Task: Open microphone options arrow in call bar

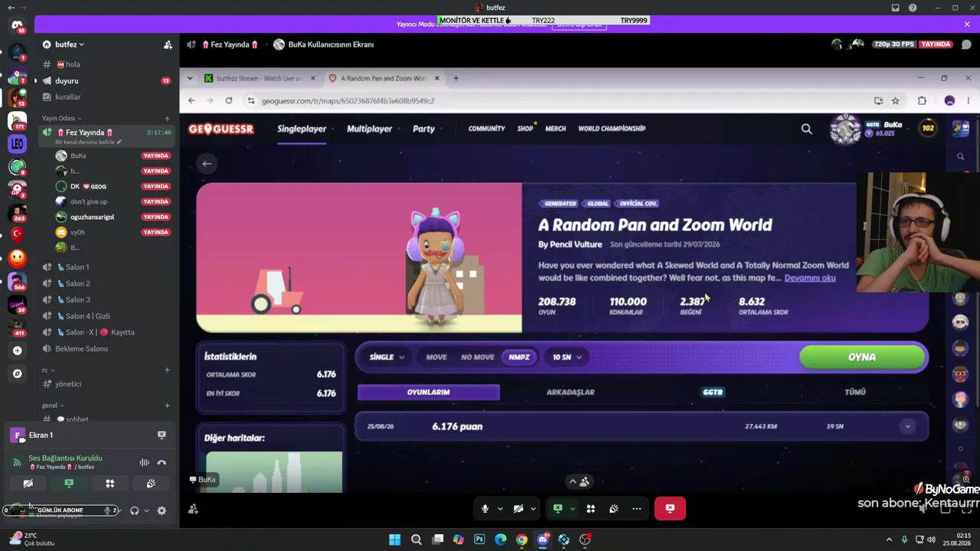Action: pos(500,508)
